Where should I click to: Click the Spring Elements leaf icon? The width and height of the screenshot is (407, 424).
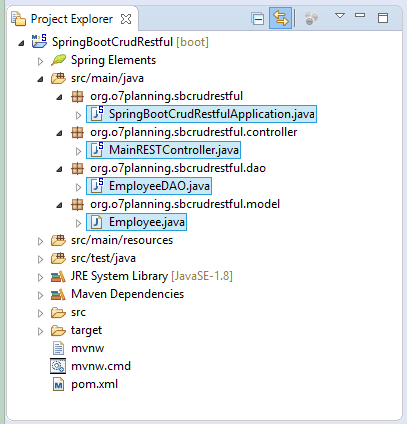coord(58,60)
